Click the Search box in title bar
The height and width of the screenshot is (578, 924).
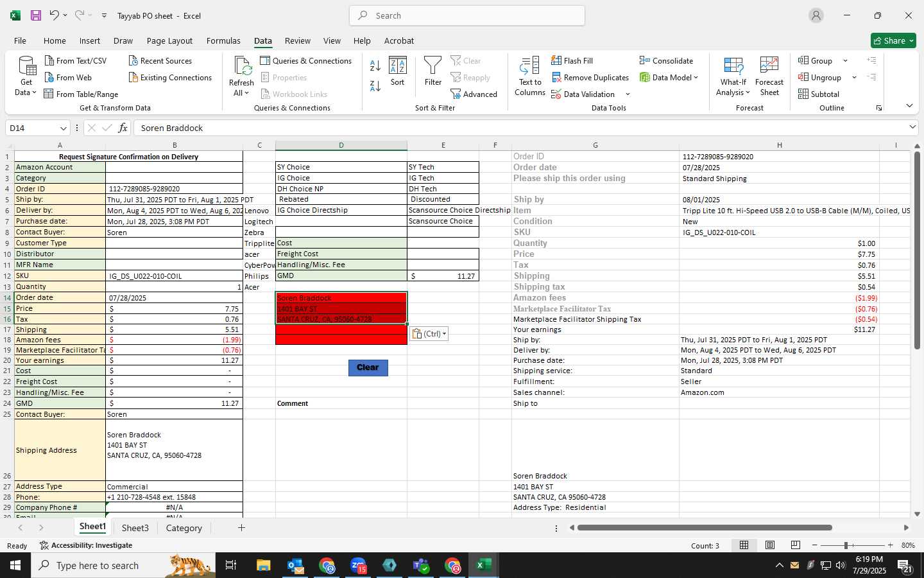pyautogui.click(x=467, y=15)
